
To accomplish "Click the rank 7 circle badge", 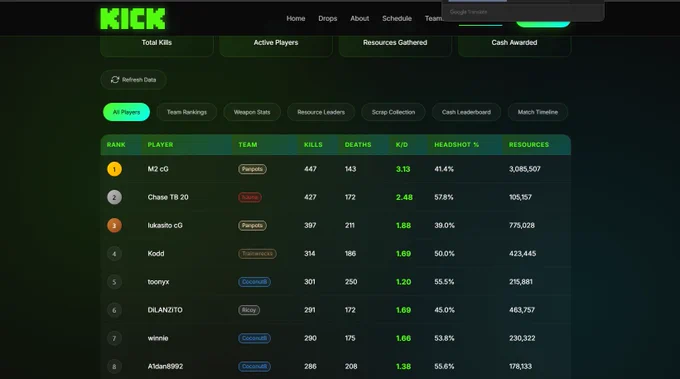I will pos(114,338).
